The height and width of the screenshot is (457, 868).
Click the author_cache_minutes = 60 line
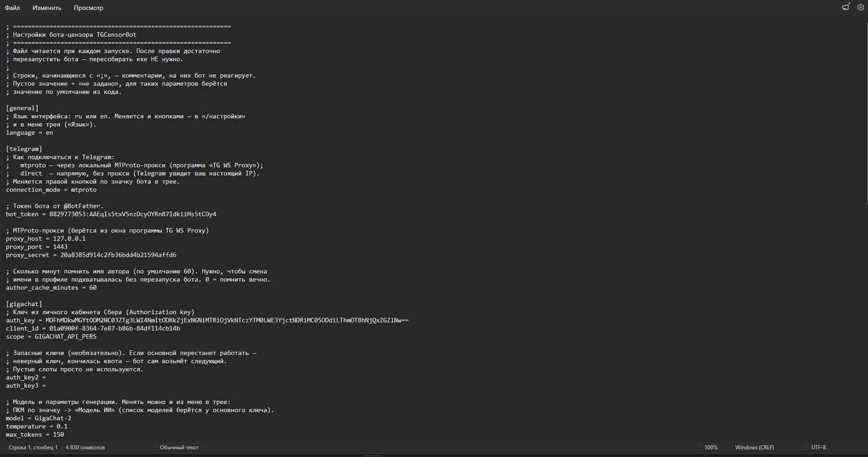click(x=51, y=287)
